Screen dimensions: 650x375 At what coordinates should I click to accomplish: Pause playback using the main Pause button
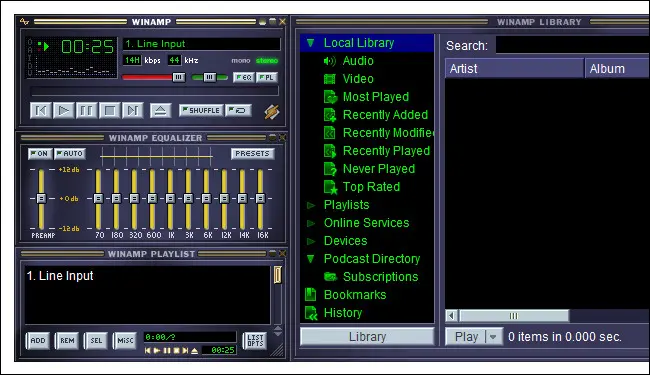tap(86, 111)
